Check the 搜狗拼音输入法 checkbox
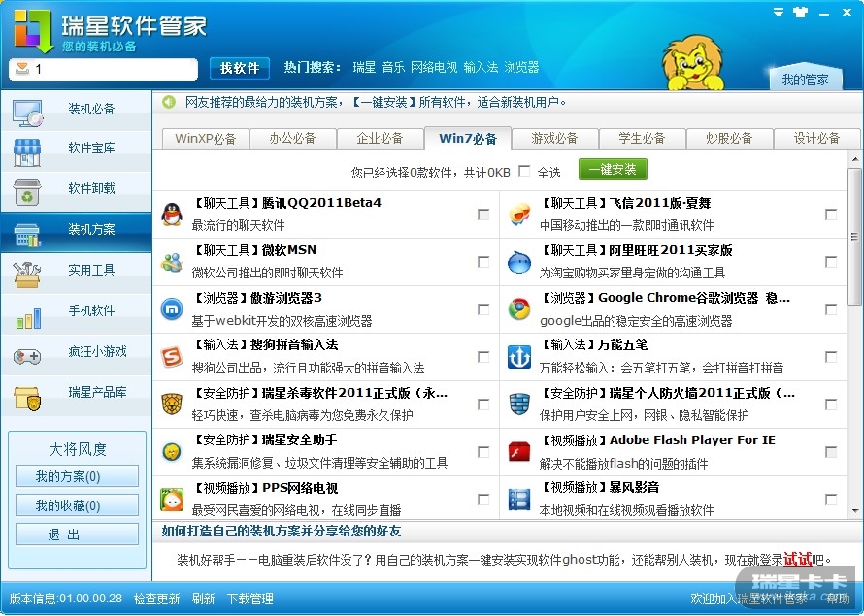Image resolution: width=864 pixels, height=616 pixels. click(483, 357)
